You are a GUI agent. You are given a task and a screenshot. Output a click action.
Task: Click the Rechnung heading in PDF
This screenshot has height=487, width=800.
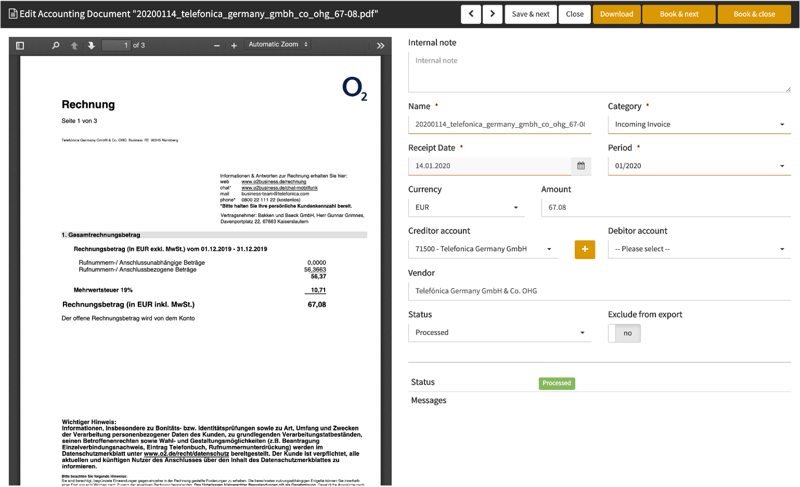[x=88, y=105]
